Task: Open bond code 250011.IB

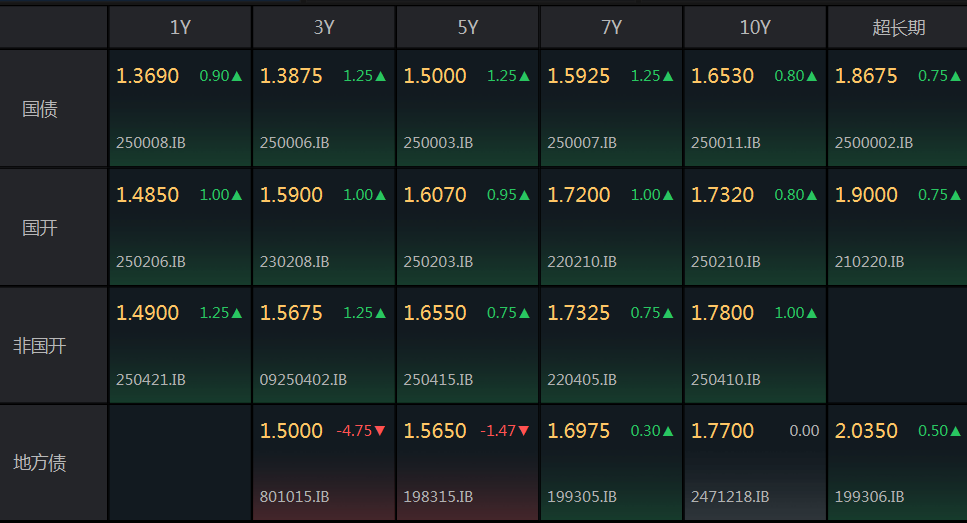Action: [725, 142]
